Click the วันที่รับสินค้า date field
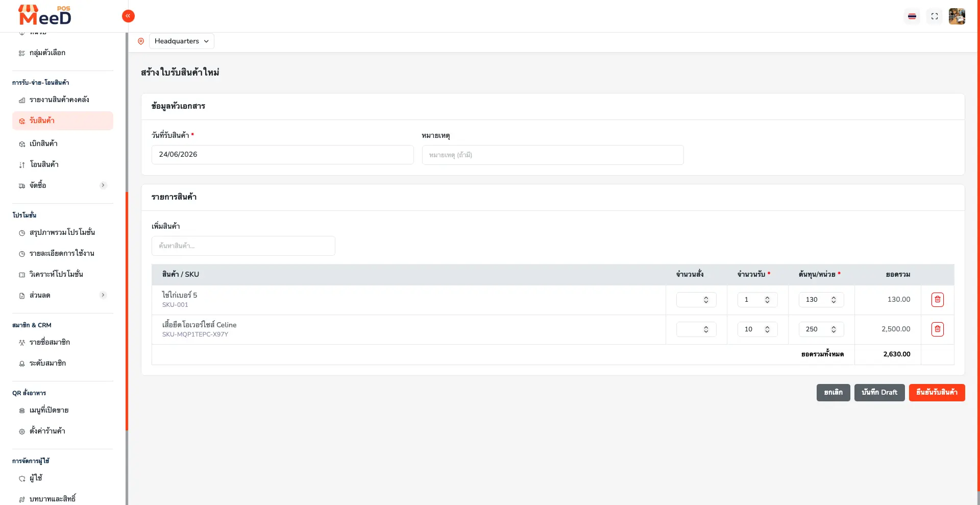This screenshot has height=505, width=980. click(x=283, y=155)
